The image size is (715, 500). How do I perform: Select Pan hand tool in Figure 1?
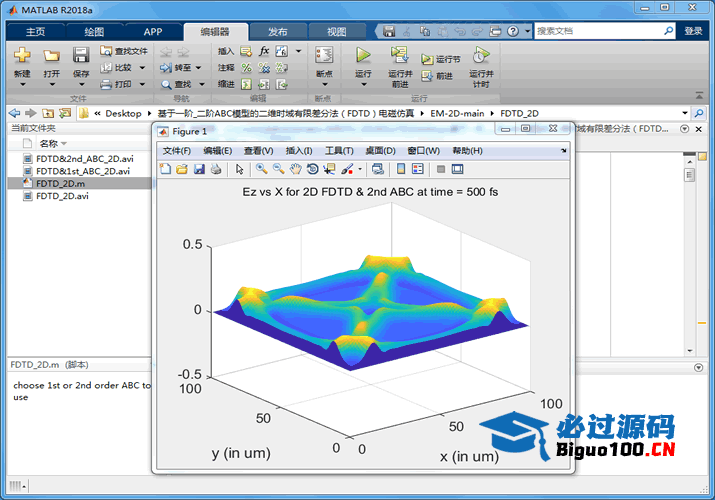(295, 169)
